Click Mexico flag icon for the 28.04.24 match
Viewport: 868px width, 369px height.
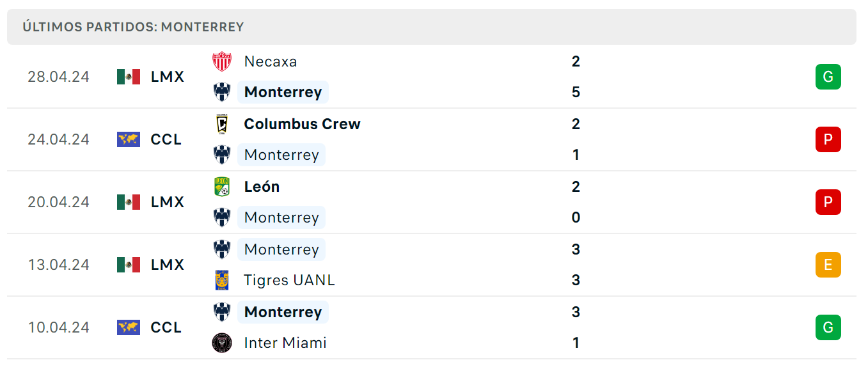click(129, 77)
